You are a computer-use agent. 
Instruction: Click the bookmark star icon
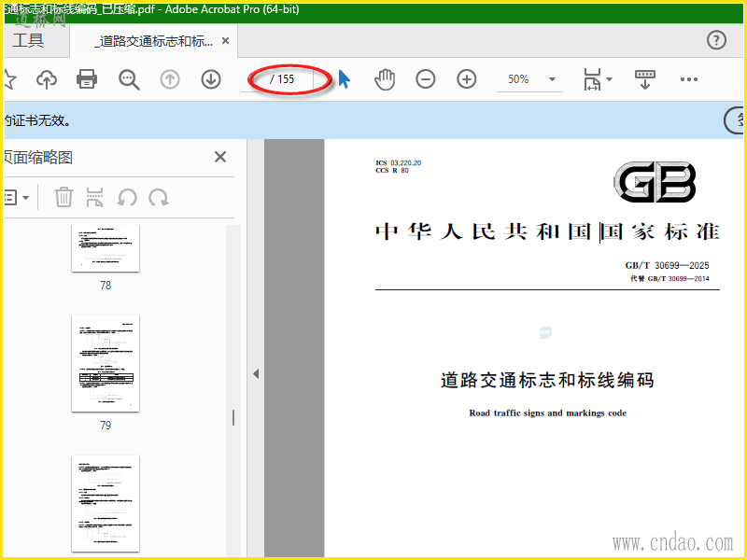[x=9, y=79]
